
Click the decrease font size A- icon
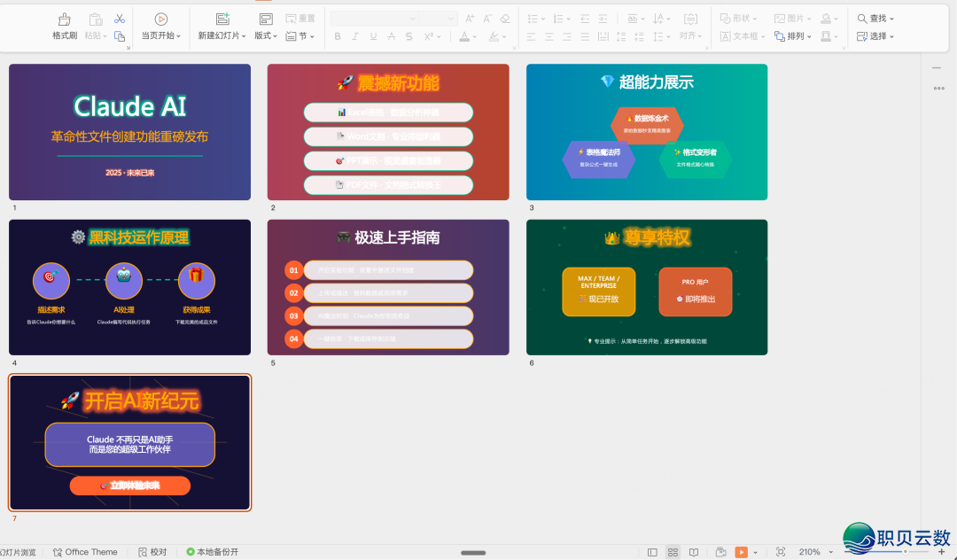(487, 19)
